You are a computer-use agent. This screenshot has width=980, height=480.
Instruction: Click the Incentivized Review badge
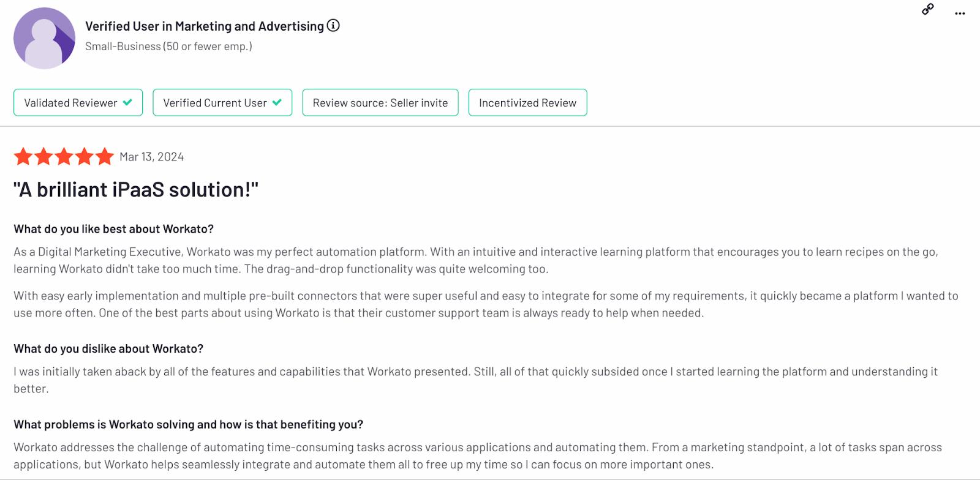pos(527,103)
